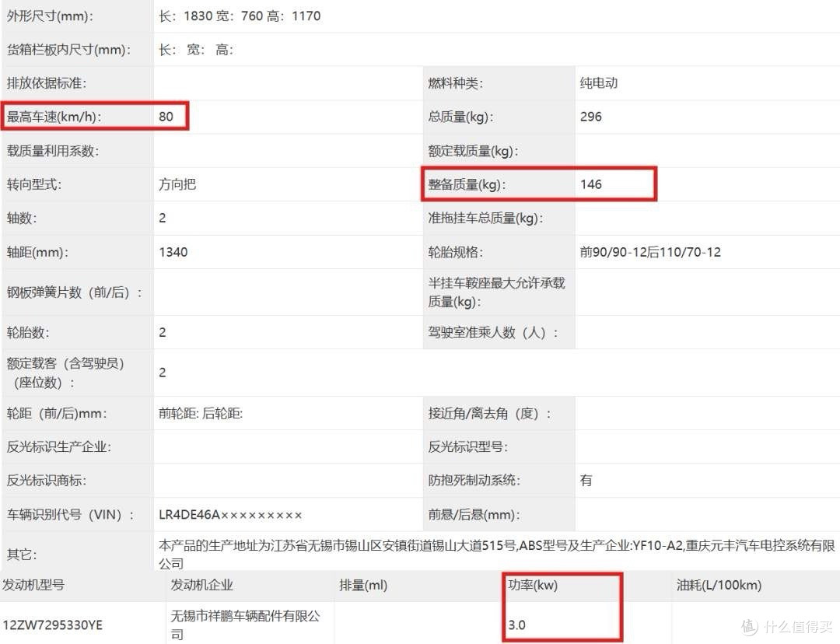Click the 总质量(kg) label
Image resolution: width=840 pixels, height=644 pixels.
(x=460, y=117)
